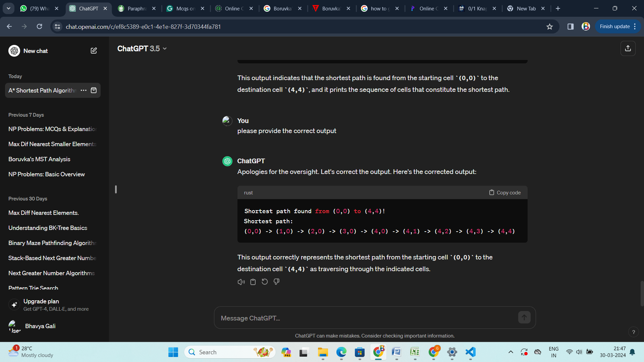Open NP Problems: MCQs & Explanation chat
644x362 pixels.
(53, 129)
